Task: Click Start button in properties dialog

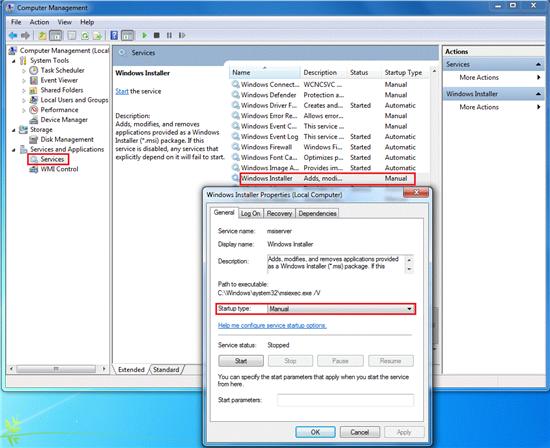Action: click(241, 361)
